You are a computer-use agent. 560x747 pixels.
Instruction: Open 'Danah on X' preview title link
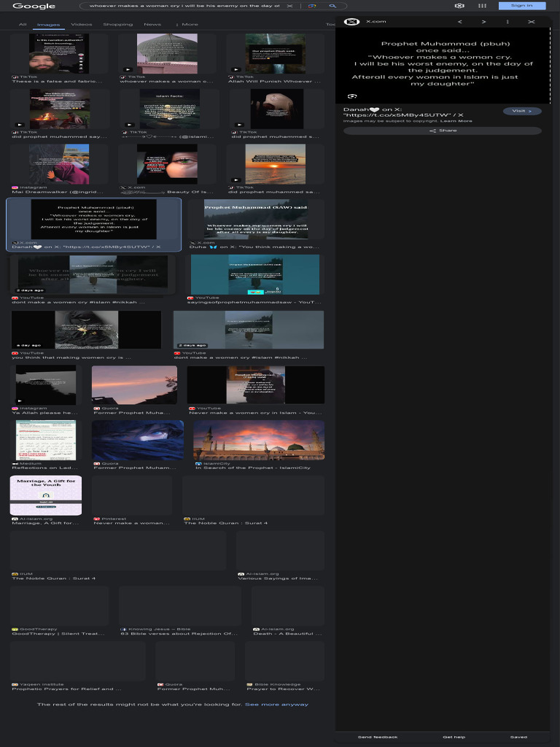403,112
